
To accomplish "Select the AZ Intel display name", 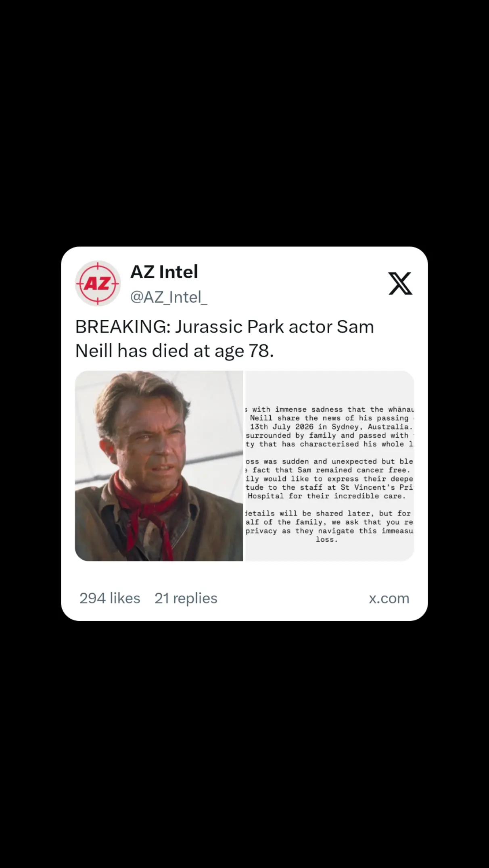I will [164, 272].
